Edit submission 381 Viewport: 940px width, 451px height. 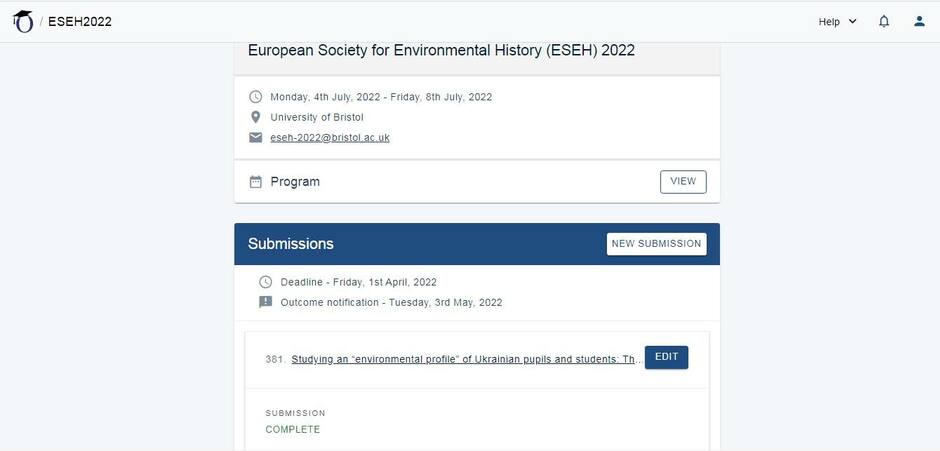point(667,357)
